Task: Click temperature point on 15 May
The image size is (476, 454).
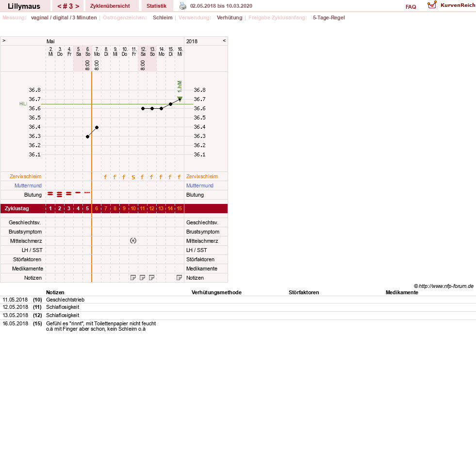Action: pyautogui.click(x=171, y=104)
